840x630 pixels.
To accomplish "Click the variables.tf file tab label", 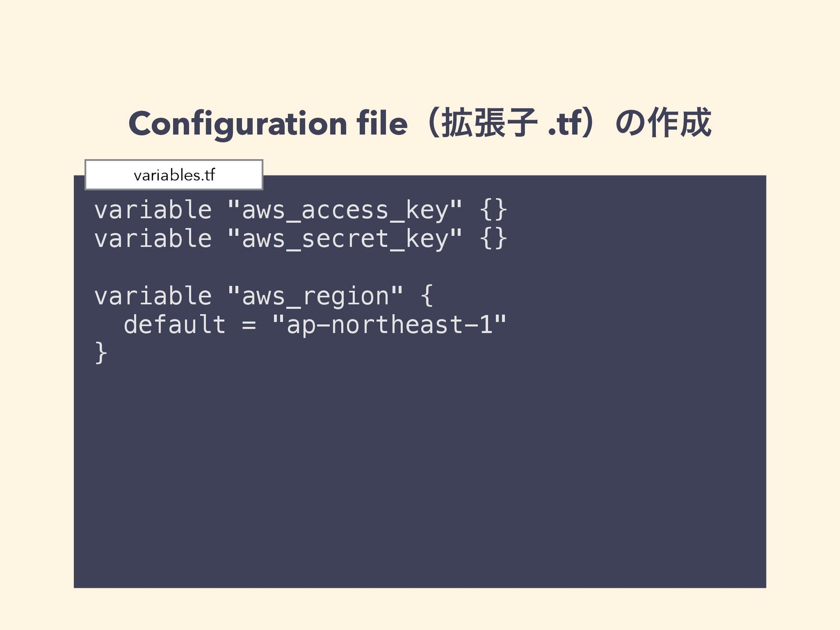I will pos(174,175).
